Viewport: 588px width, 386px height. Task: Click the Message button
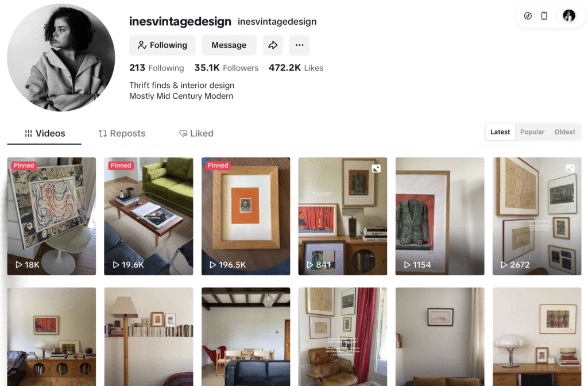click(229, 45)
